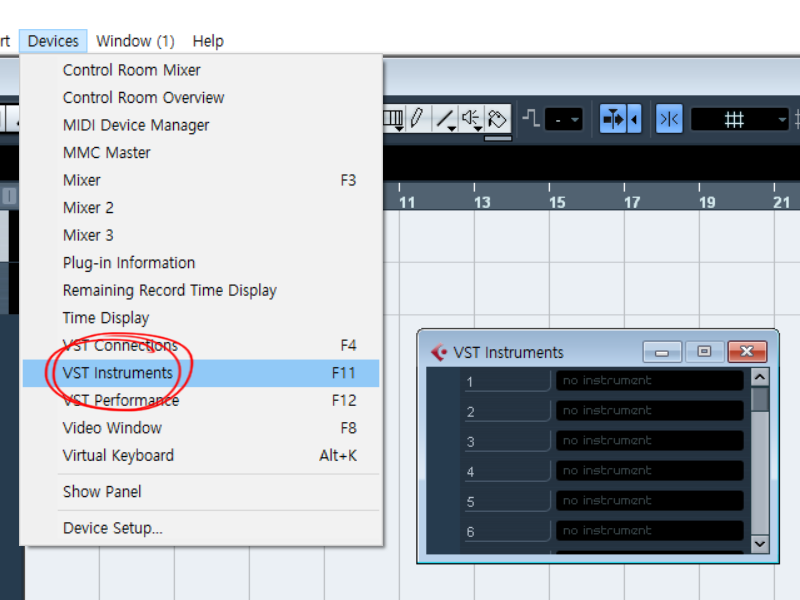Open the dropdown showing a dash beside the step icon
The height and width of the screenshot is (600, 800).
click(x=564, y=119)
